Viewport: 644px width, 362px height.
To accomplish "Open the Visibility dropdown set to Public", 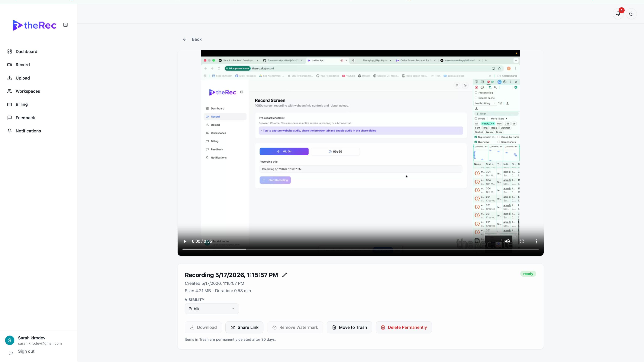I will 212,309.
